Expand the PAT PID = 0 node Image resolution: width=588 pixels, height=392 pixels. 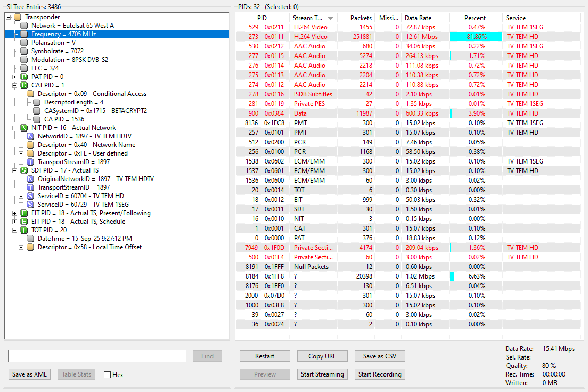14,77
